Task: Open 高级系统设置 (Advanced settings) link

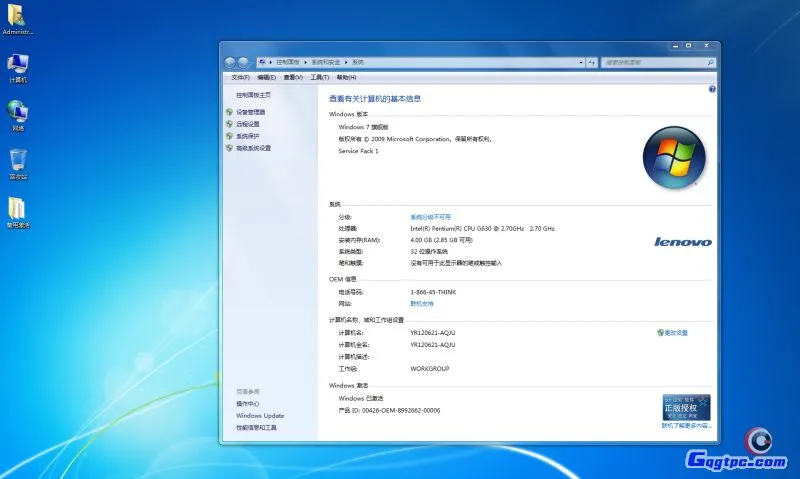Action: tap(253, 148)
